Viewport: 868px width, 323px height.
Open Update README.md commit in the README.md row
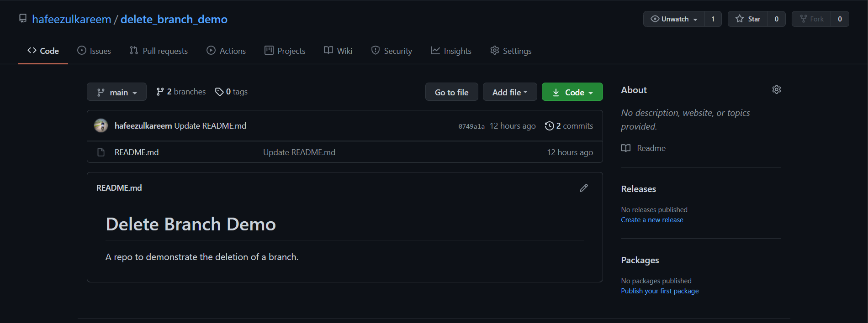point(299,152)
